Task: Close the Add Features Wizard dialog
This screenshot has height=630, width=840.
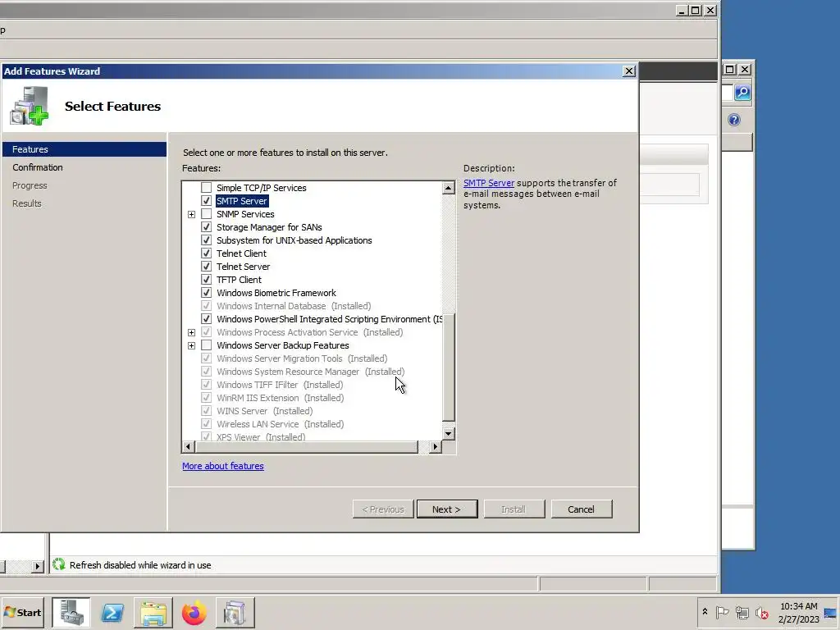Action: (629, 71)
